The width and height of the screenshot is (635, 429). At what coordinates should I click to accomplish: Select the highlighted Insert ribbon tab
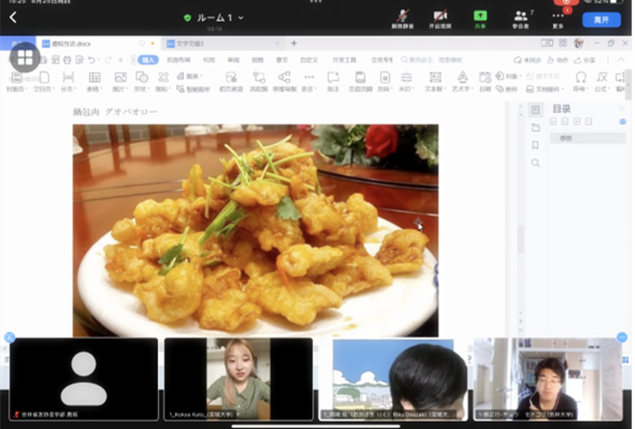pos(148,60)
